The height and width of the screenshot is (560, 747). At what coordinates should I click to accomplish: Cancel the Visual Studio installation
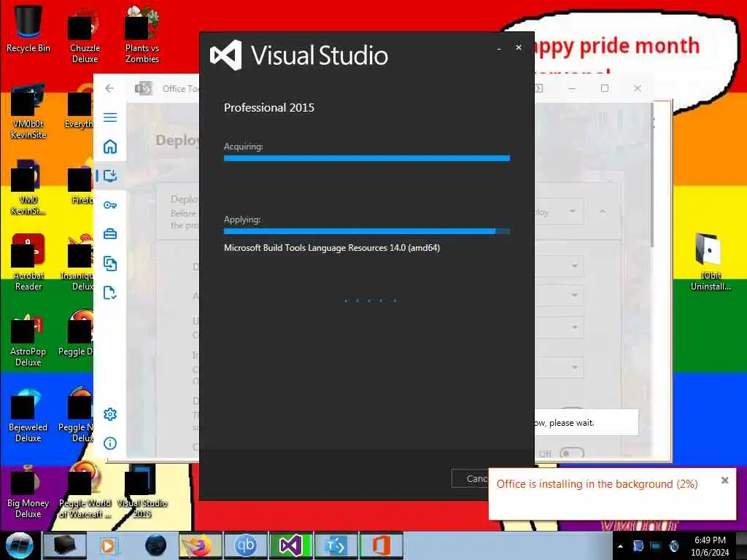pos(470,478)
